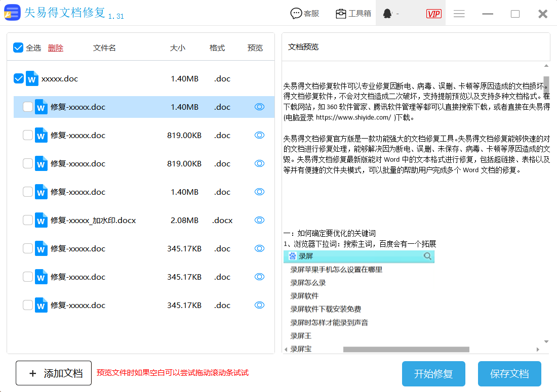Click the 删除 delete link
The width and height of the screenshot is (557, 392).
pos(56,48)
